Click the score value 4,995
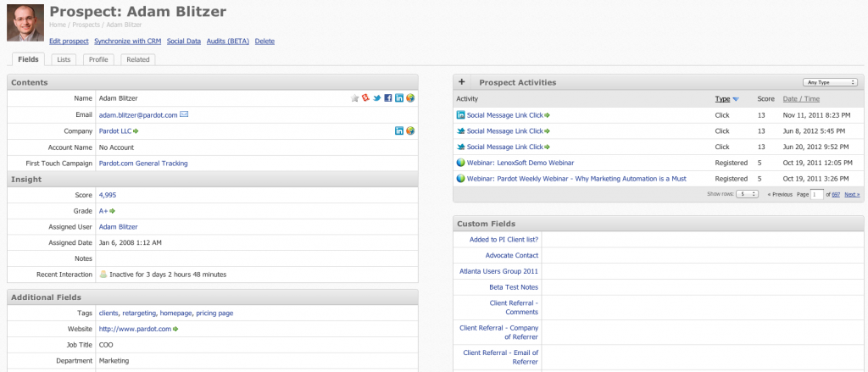 108,195
